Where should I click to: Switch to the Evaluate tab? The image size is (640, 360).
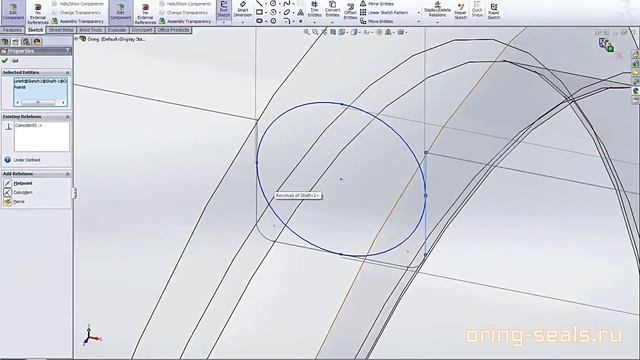(x=117, y=30)
